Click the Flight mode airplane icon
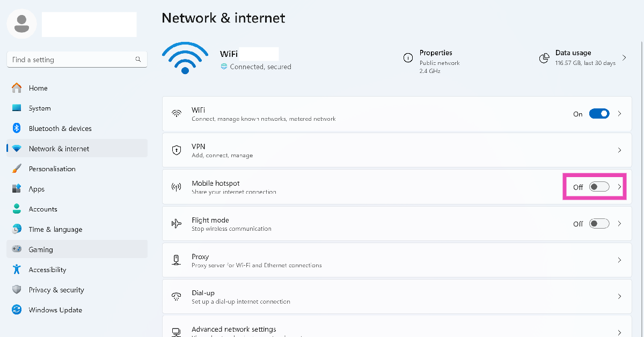Screen dimensions: 644x337 point(176,224)
